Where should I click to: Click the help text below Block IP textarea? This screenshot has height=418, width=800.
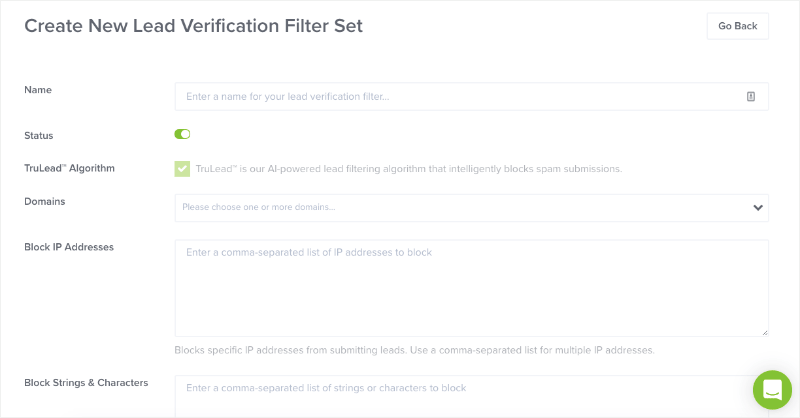coord(414,350)
